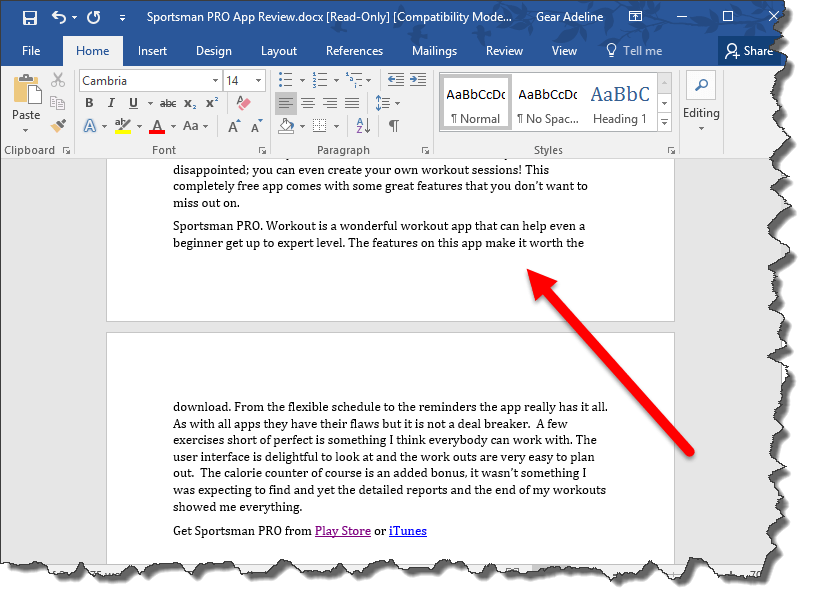Screen dimensions: 813x602
Task: Open Customize Quick Access Toolbar menu
Action: tap(122, 18)
